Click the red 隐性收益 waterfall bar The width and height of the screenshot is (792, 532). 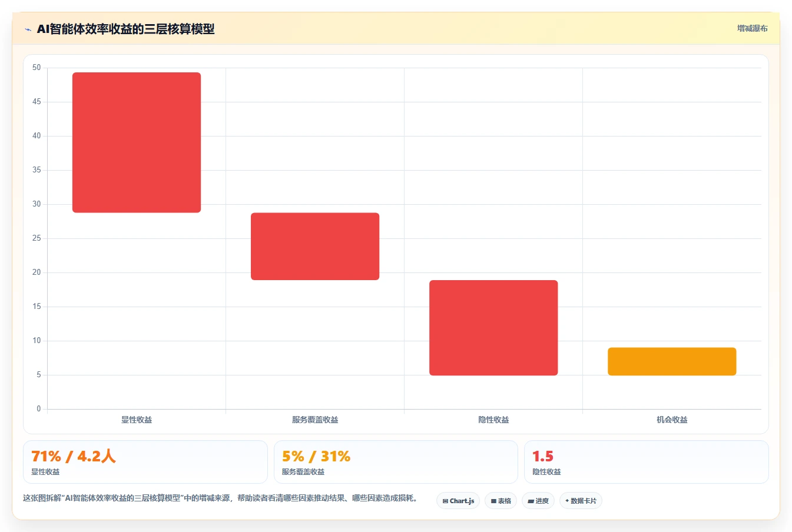point(493,328)
